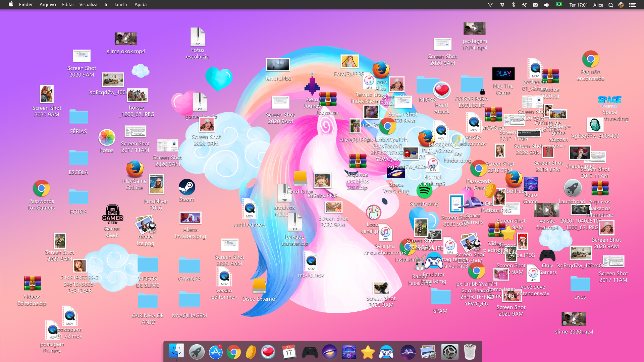The width and height of the screenshot is (644, 362).
Task: Open the Steam desktop icon
Action: click(x=187, y=187)
